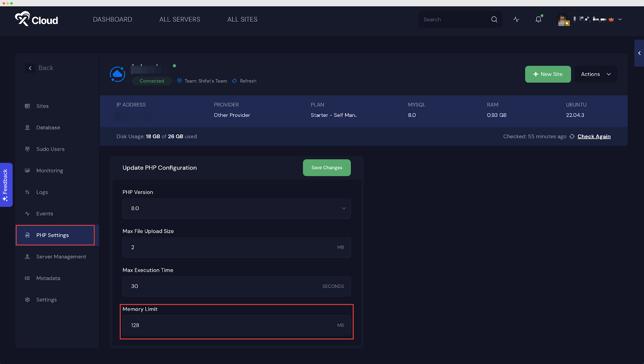Click the Check Again link
Screen dimensions: 644x364
click(x=594, y=137)
